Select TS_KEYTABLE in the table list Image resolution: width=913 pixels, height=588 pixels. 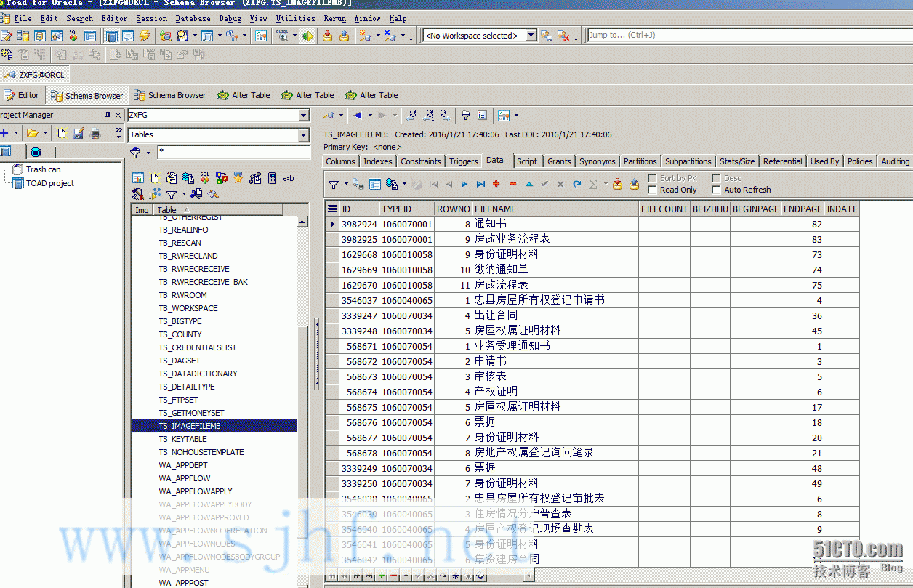[182, 439]
